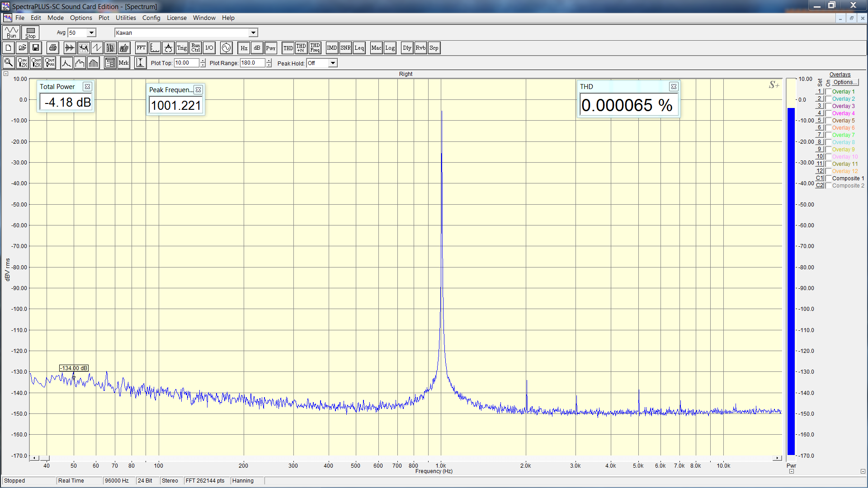This screenshot has width=868, height=488.
Task: Set overlay 6 with the '6' button
Action: (x=820, y=128)
